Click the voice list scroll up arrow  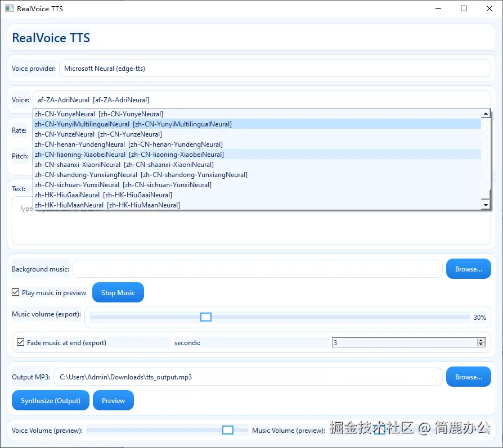pyautogui.click(x=486, y=114)
